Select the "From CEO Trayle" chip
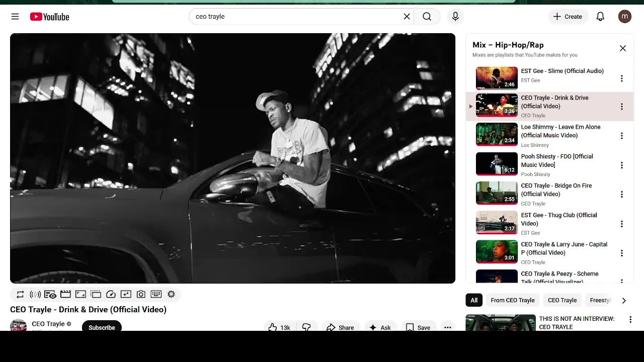The width and height of the screenshot is (644, 362). [513, 300]
